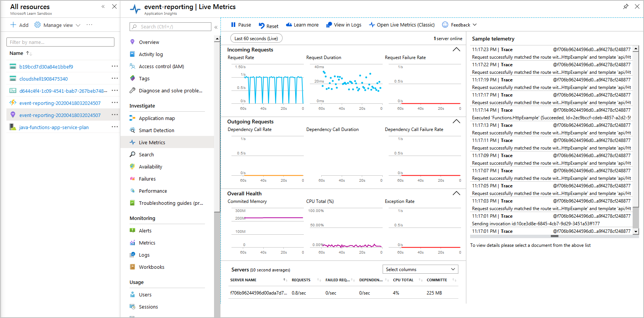Viewport: 644px width, 318px height.
Task: Open Diagnose and solve problems
Action: pos(170,91)
